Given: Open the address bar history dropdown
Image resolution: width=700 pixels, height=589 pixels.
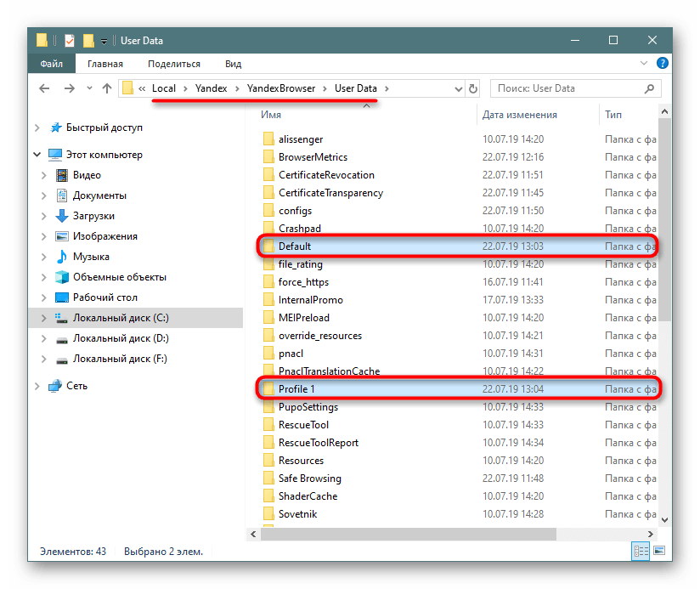Looking at the screenshot, I should pos(459,88).
